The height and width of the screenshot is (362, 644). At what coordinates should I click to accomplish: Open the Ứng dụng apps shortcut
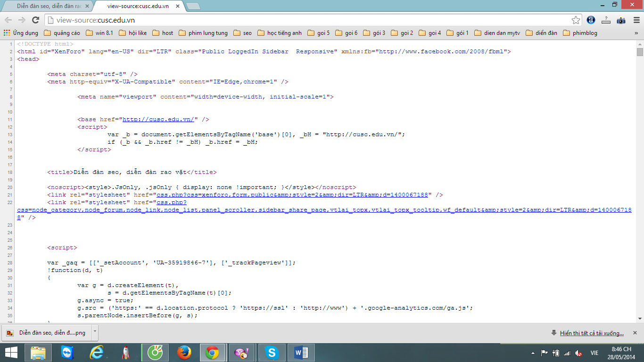point(21,33)
